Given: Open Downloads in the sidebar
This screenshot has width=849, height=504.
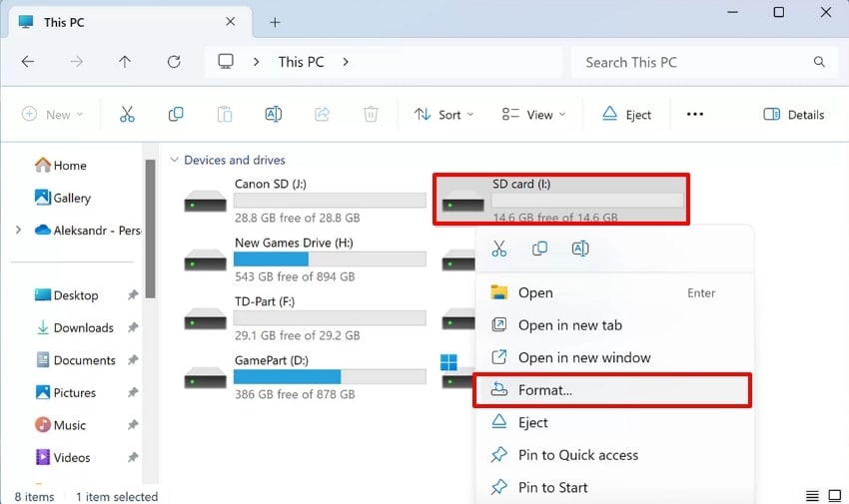Looking at the screenshot, I should [74, 327].
